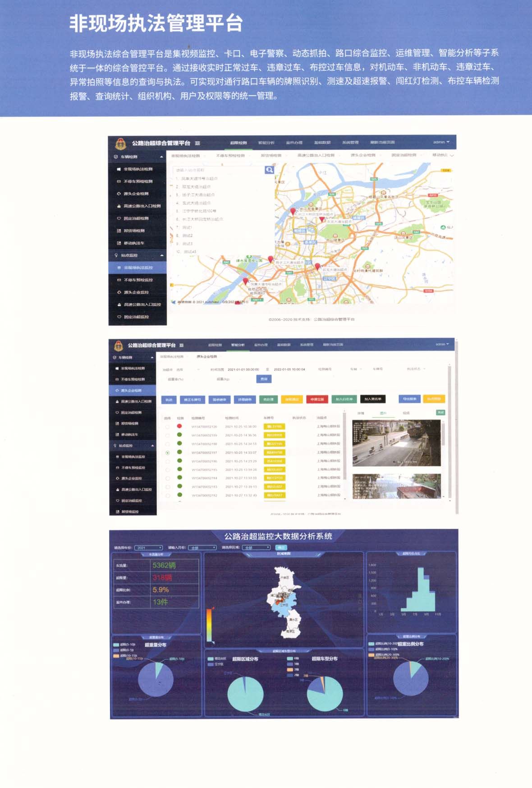
Task: Collapse the 车辆检测 sidebar group in top screenshot
Action: click(x=161, y=157)
